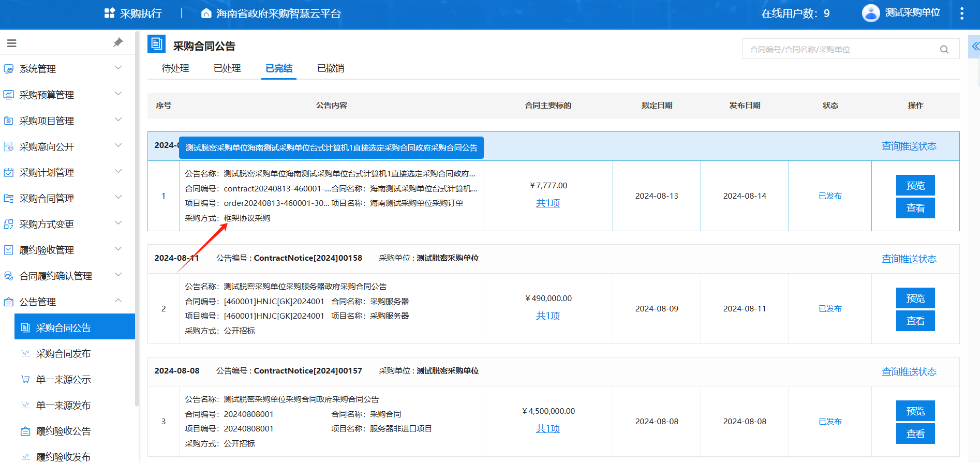
Task: Click the 系统管理 sidebar icon
Action: (9, 69)
